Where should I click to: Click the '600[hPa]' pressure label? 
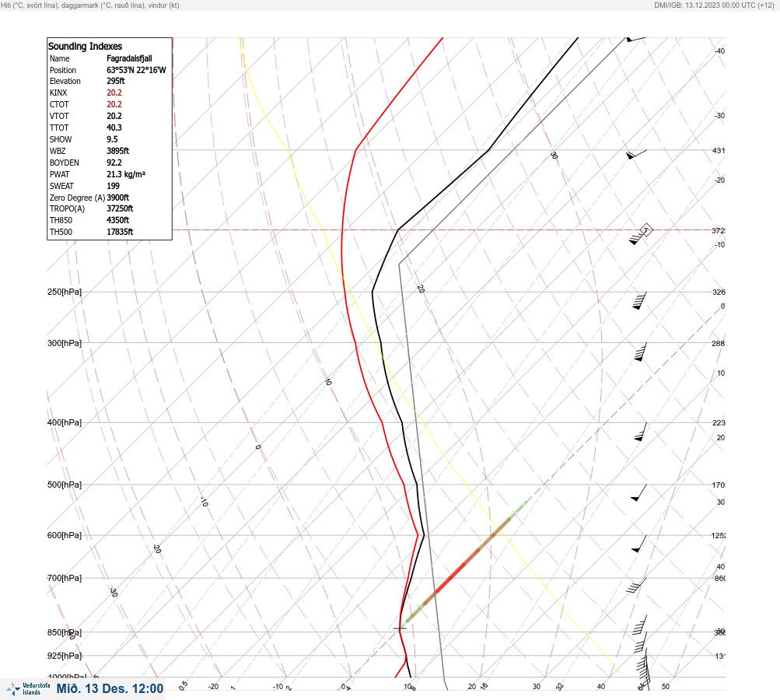[65, 535]
